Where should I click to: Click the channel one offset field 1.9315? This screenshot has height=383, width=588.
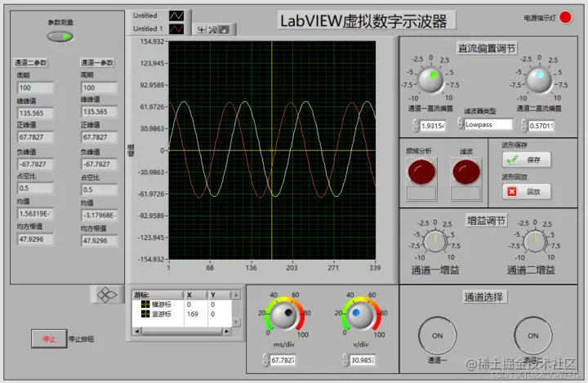click(x=432, y=126)
